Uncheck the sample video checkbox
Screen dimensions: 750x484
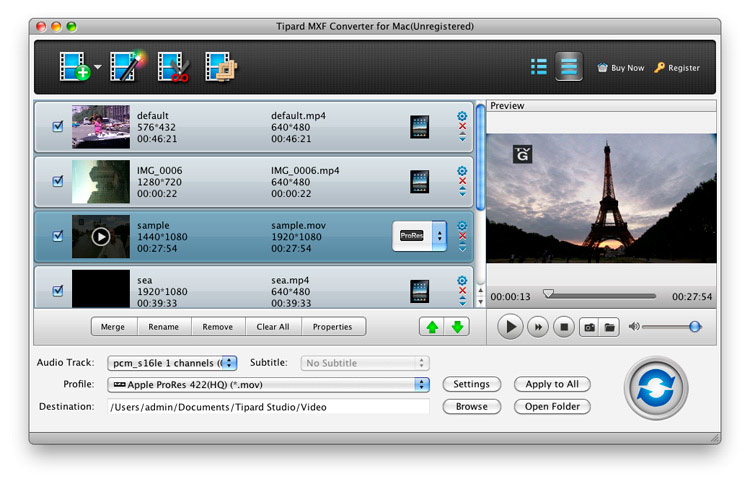[x=58, y=236]
